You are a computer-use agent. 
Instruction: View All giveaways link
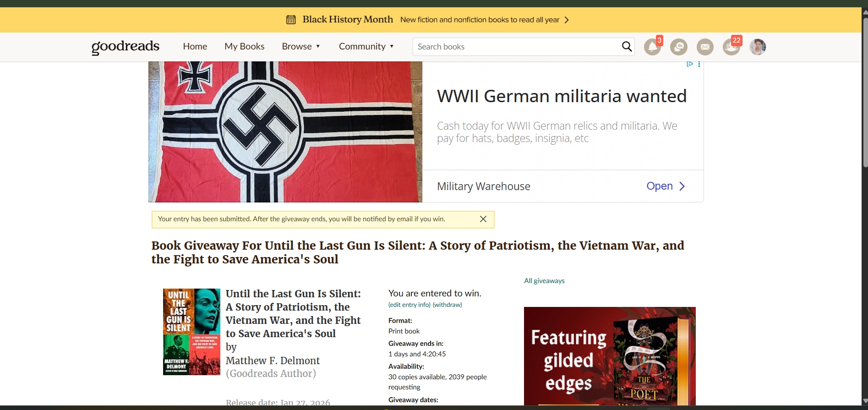[x=544, y=281]
